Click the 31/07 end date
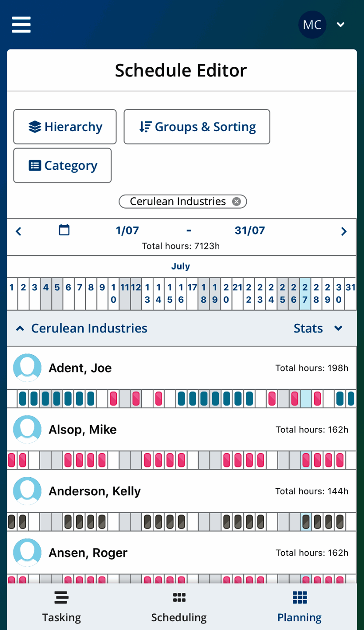Viewport: 364px width, 630px height. (x=250, y=231)
